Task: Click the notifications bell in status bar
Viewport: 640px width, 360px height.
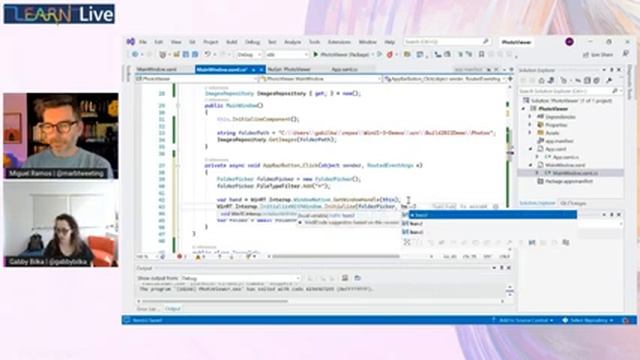Action: click(626, 320)
